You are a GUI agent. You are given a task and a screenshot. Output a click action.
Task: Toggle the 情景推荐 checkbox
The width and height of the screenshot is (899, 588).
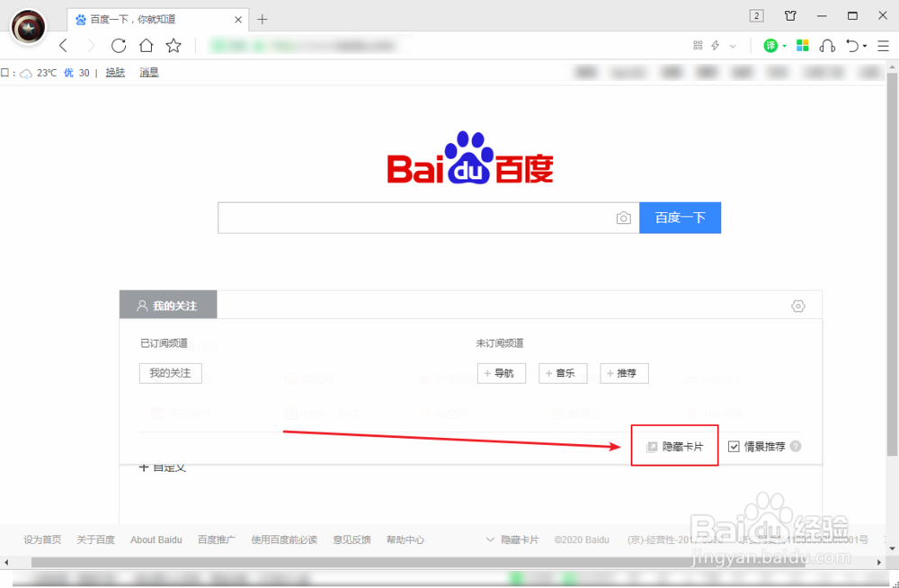coord(734,447)
